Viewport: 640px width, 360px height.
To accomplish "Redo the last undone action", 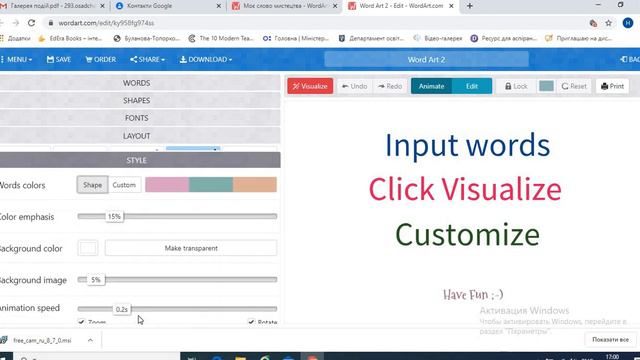I will pos(390,86).
